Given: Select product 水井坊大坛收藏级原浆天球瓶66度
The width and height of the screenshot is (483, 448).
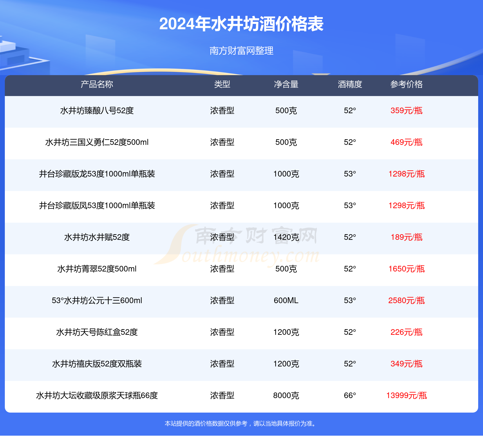Looking at the screenshot, I should [97, 395].
